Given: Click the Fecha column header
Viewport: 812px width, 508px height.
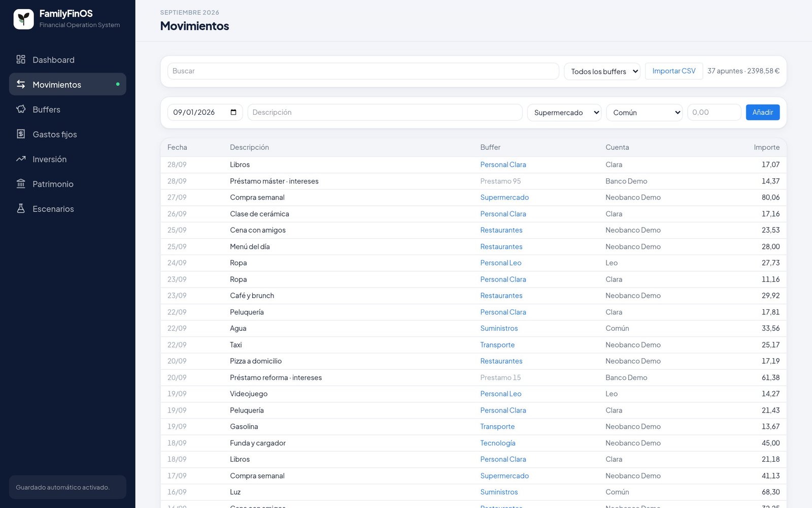Looking at the screenshot, I should click(177, 147).
